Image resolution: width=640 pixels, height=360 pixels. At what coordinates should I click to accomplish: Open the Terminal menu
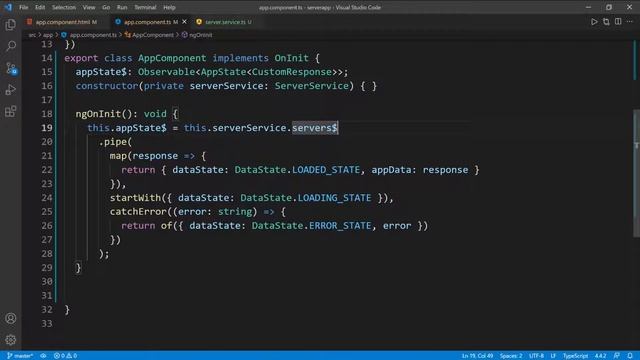pyautogui.click(x=145, y=7)
